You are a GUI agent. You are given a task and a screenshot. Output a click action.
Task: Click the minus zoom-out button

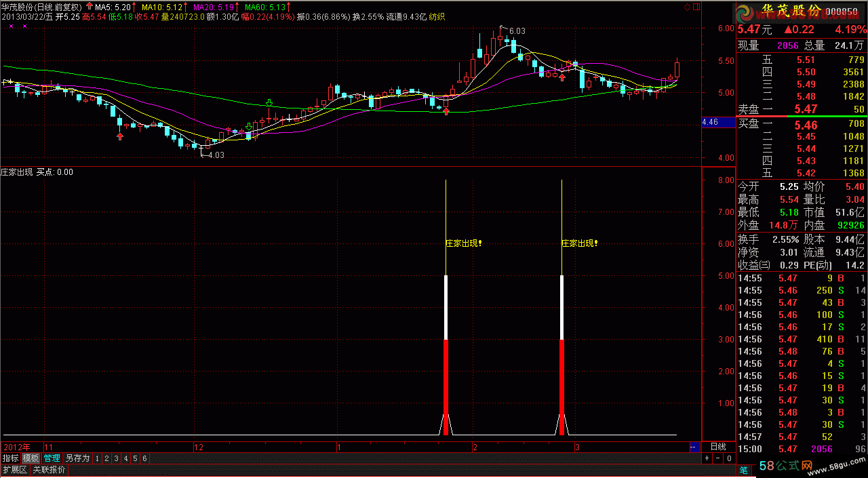click(717, 459)
